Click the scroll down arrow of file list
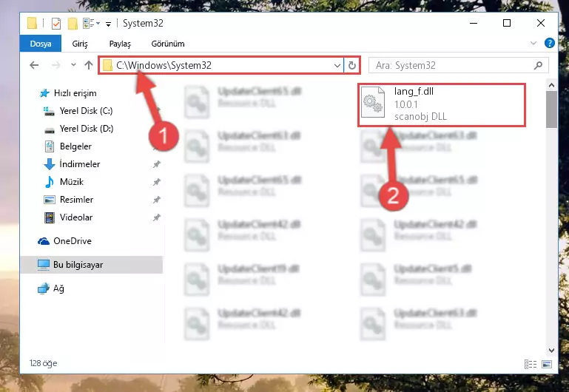The height and width of the screenshot is (392, 569). click(551, 351)
